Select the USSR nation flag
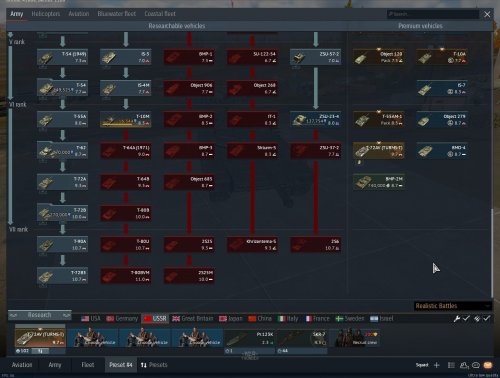Screen dimensions: 500x378 (155, 319)
